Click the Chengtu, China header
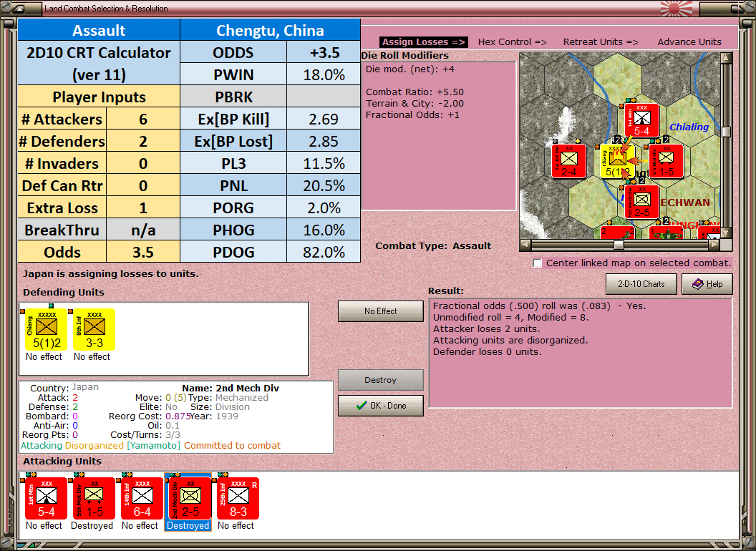The image size is (756, 551). [270, 30]
